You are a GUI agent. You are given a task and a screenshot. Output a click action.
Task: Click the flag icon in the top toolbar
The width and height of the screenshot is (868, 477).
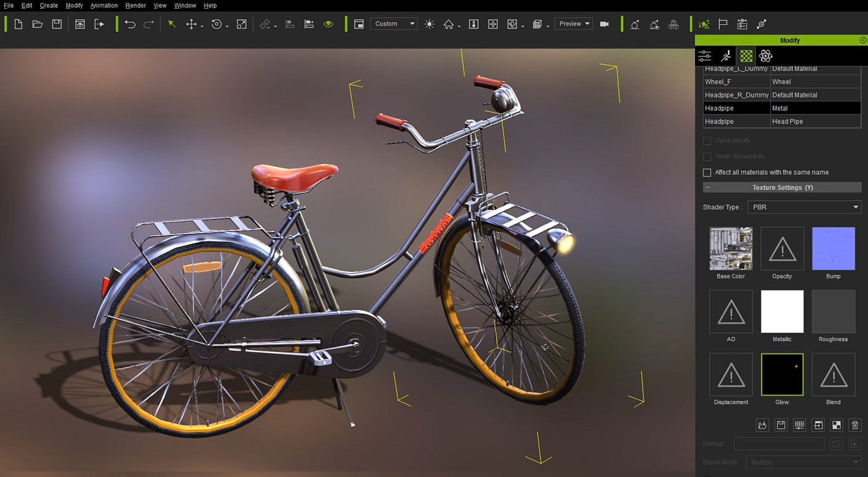(723, 24)
